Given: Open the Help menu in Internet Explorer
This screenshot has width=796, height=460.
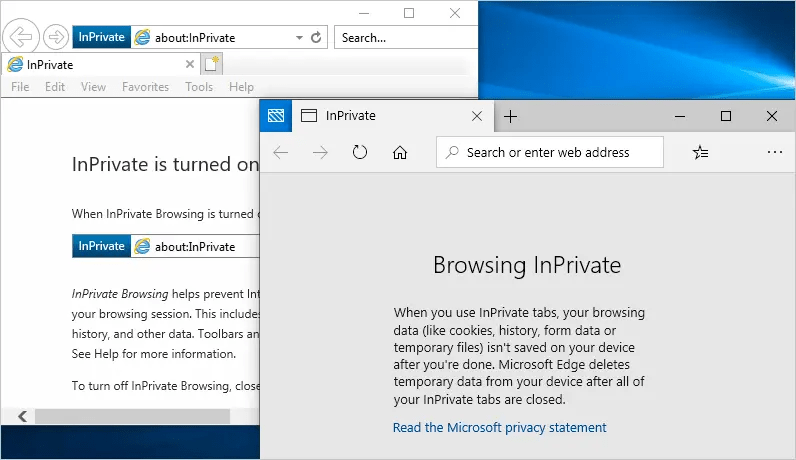Looking at the screenshot, I should 241,87.
